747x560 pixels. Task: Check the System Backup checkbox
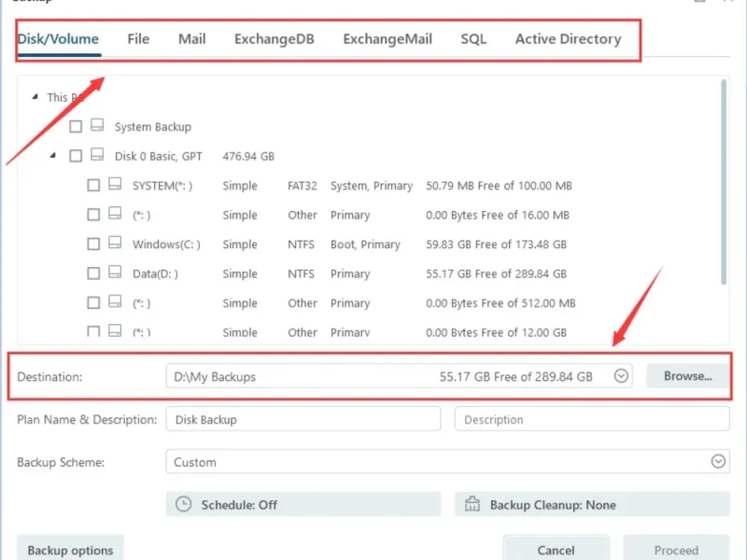click(x=76, y=127)
